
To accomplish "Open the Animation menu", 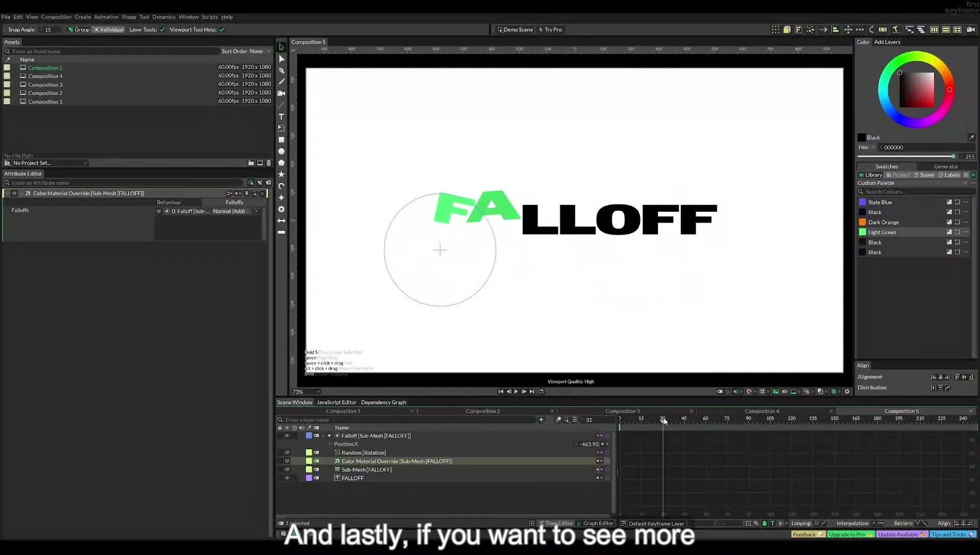I will point(106,17).
